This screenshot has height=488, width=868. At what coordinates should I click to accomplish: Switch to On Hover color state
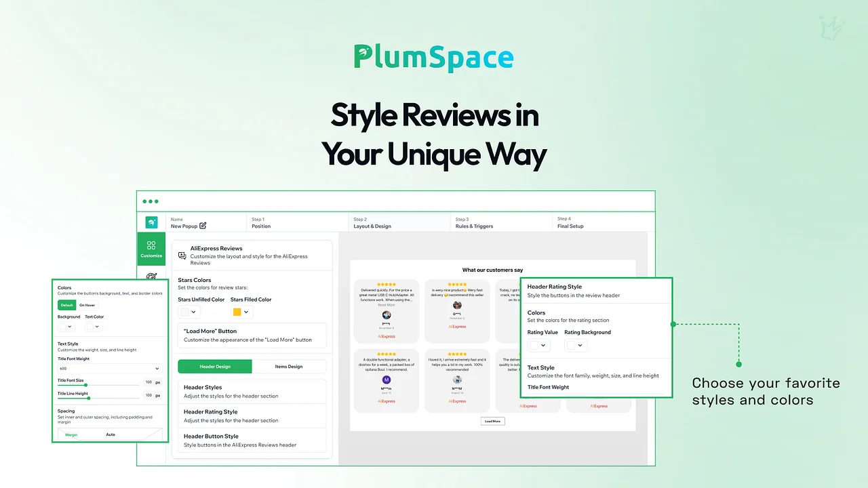pos(87,305)
